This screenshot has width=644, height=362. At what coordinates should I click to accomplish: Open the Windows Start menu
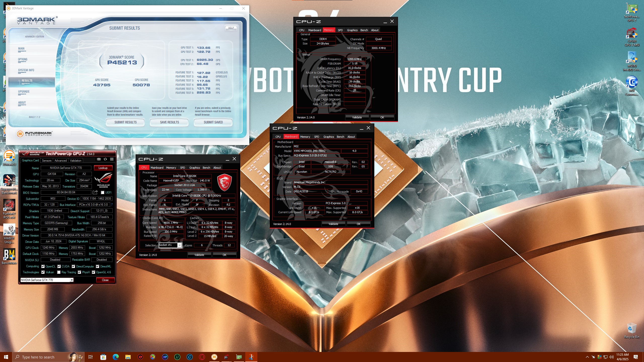point(6,357)
